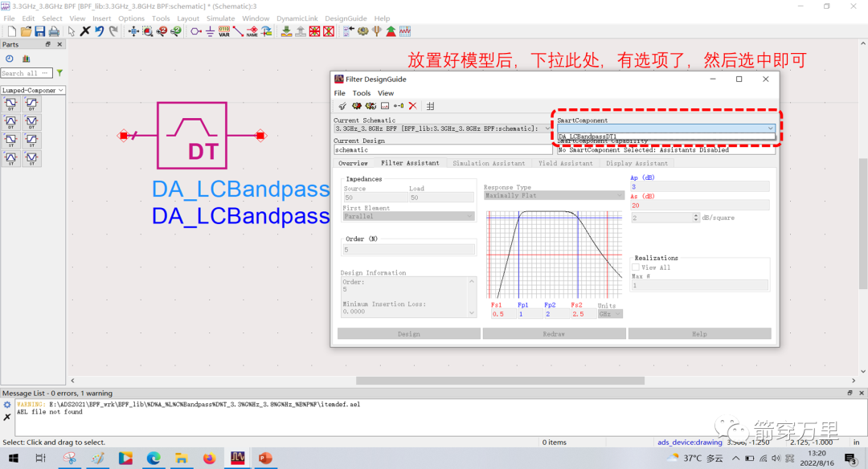Toggle the View All realizations checkbox
Viewport: 868px width, 469px height.
click(x=636, y=267)
